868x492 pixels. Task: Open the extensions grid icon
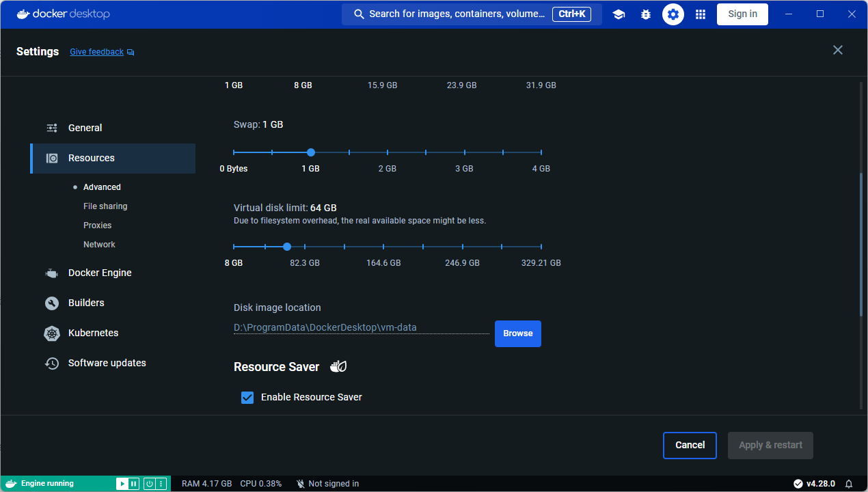[701, 14]
